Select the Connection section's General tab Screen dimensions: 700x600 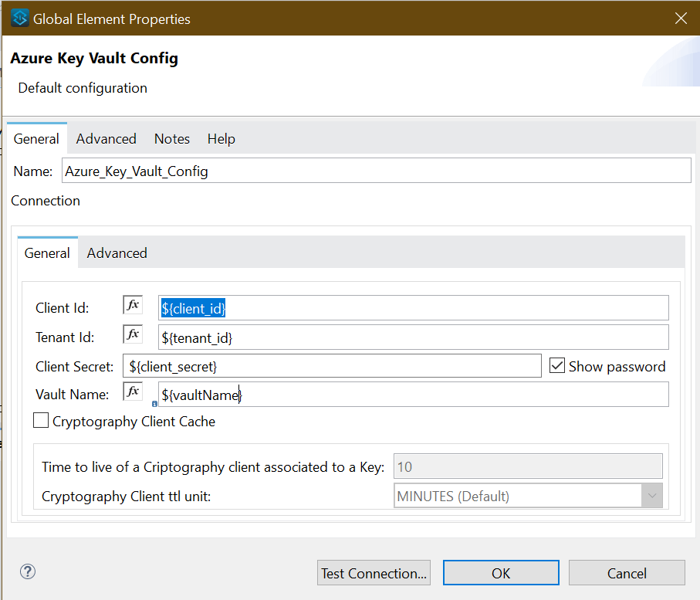pyautogui.click(x=47, y=253)
